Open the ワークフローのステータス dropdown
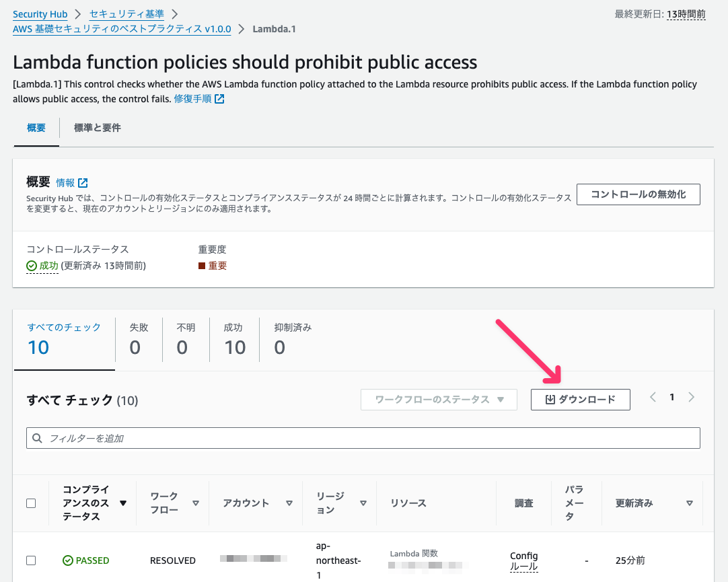Image resolution: width=728 pixels, height=582 pixels. [x=439, y=399]
